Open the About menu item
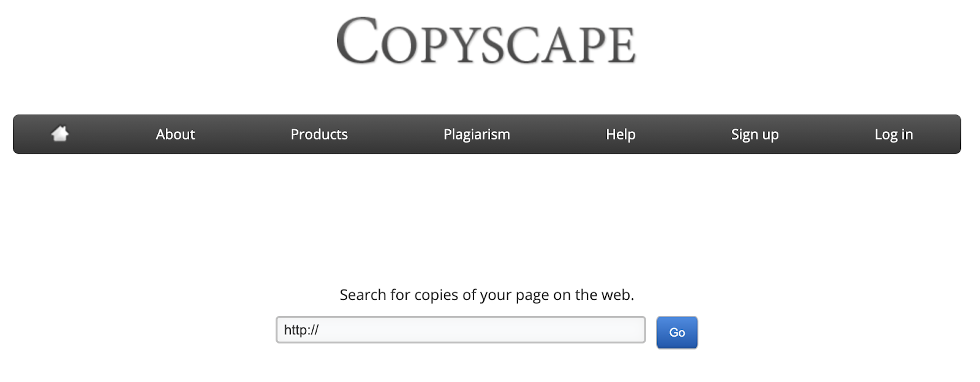The height and width of the screenshot is (382, 980). (175, 135)
